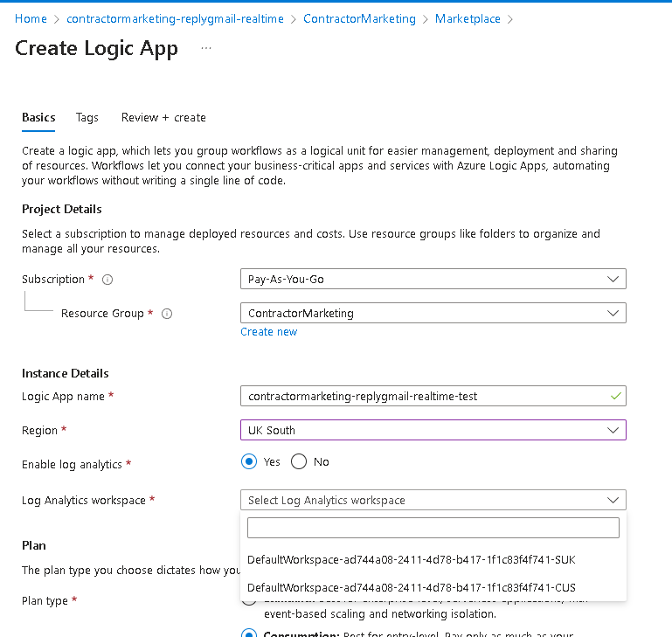Choose the DefaultWorkspace ending in CUS
This screenshot has width=672, height=637.
[433, 588]
